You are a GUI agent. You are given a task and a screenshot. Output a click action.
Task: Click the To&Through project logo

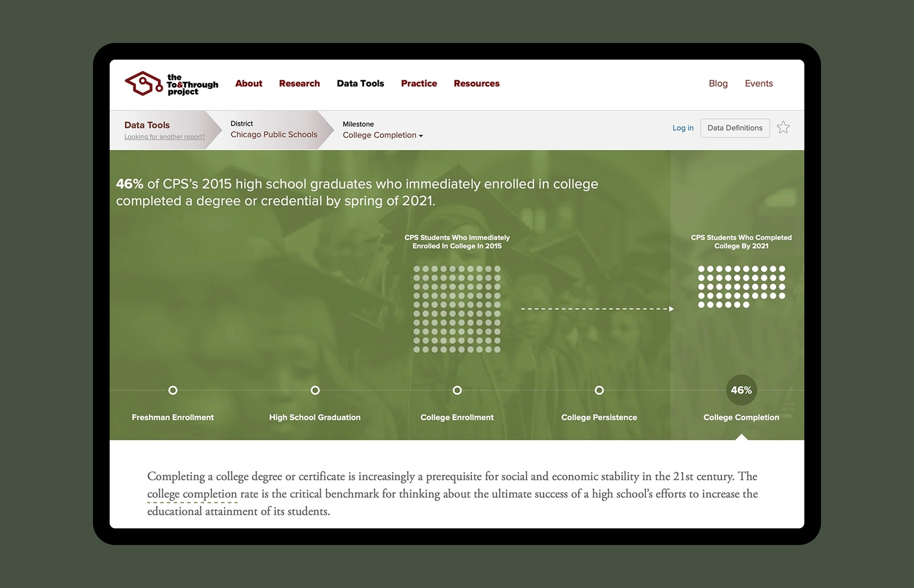pos(171,84)
